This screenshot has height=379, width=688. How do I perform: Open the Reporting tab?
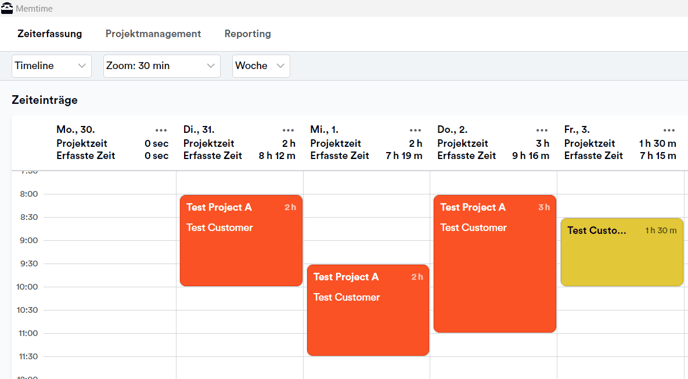click(247, 34)
